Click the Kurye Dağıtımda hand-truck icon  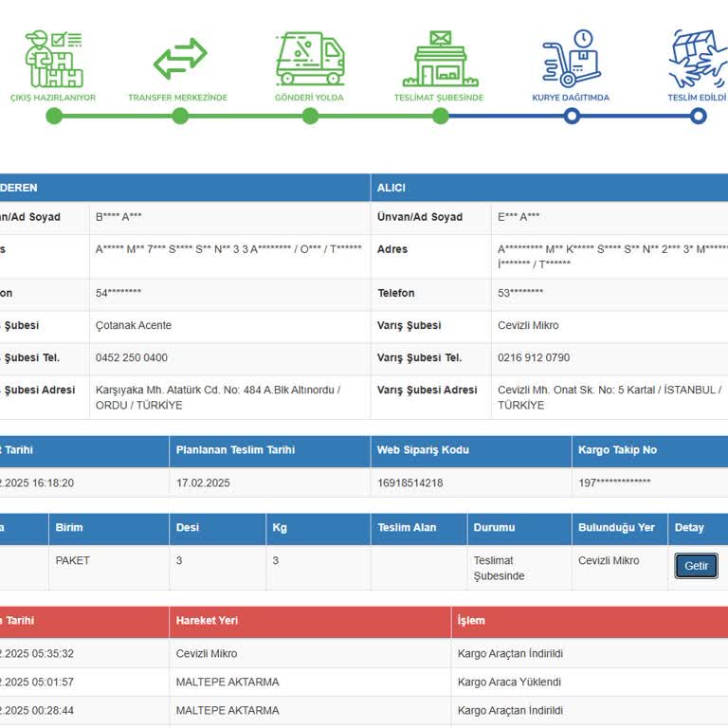tap(572, 59)
